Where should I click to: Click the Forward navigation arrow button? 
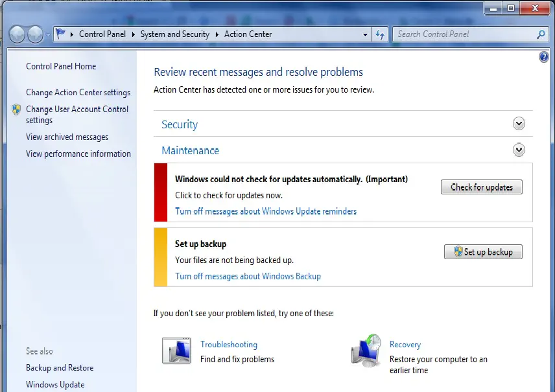tap(35, 34)
